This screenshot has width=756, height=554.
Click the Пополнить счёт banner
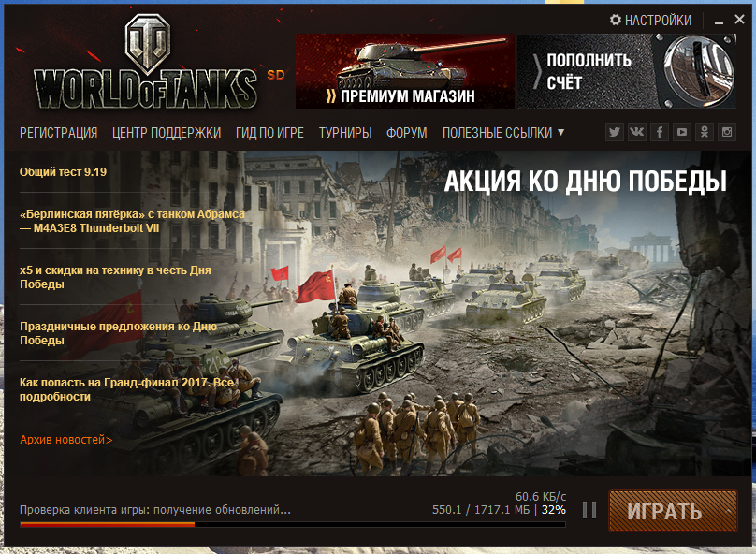[626, 71]
